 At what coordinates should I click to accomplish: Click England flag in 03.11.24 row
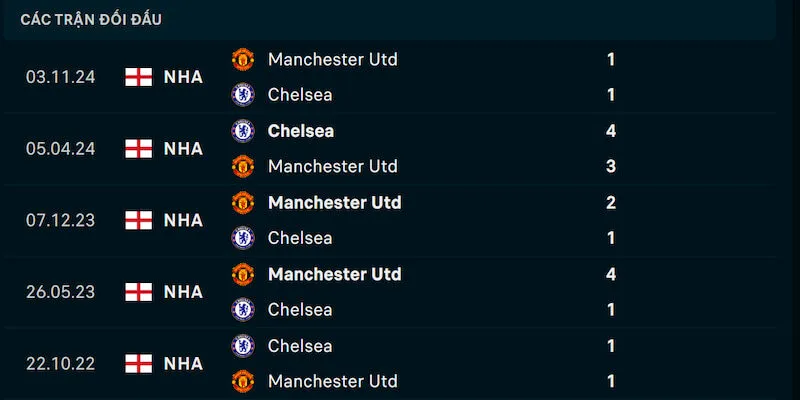[138, 77]
